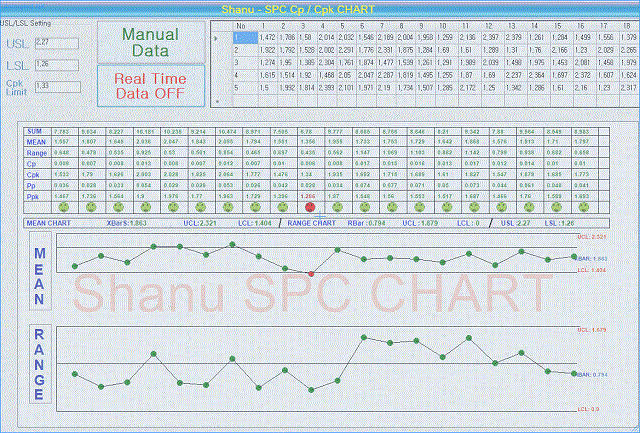The image size is (640, 433).
Task: Click the red Ppk value 1.256
Action: point(310,196)
